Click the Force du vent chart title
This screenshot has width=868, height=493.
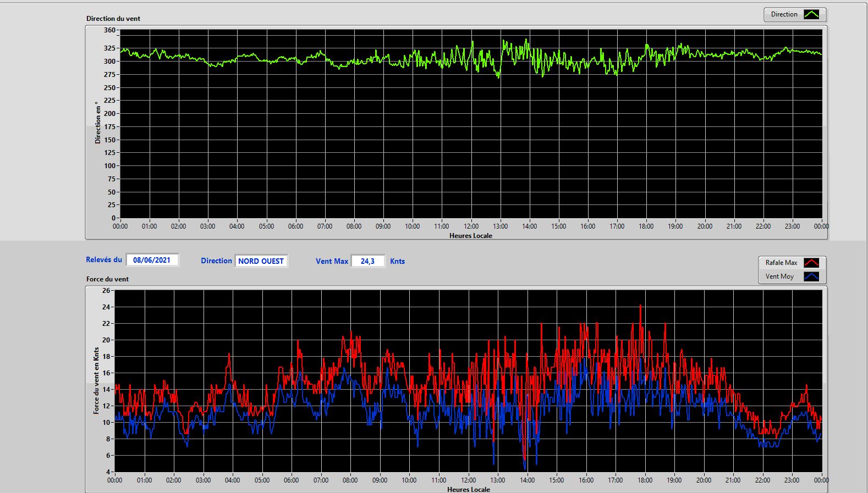point(107,279)
